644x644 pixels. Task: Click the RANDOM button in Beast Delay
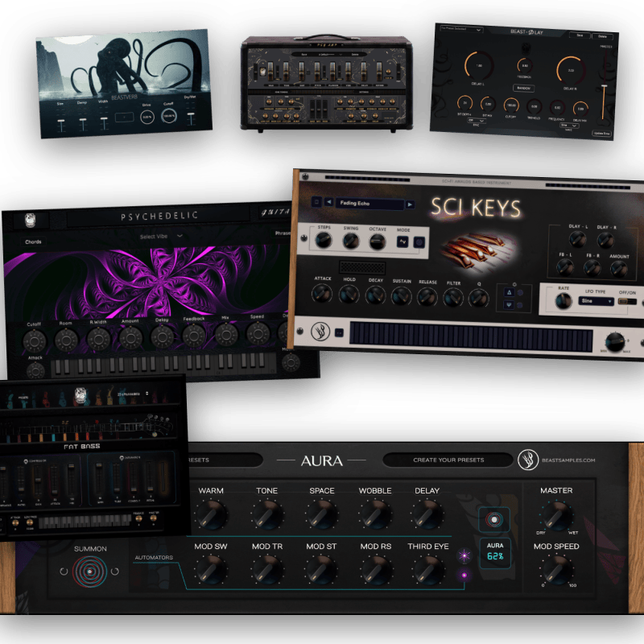click(x=523, y=88)
